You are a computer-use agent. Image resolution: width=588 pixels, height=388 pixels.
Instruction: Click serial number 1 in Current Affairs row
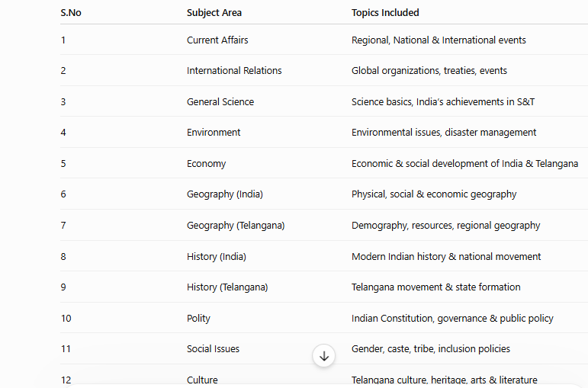tap(63, 40)
